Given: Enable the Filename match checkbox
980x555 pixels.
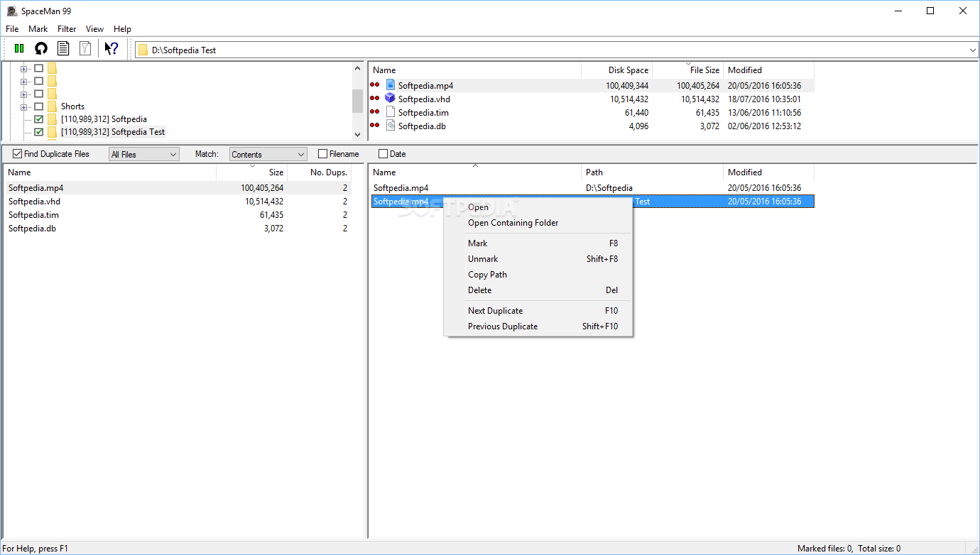Looking at the screenshot, I should 322,154.
